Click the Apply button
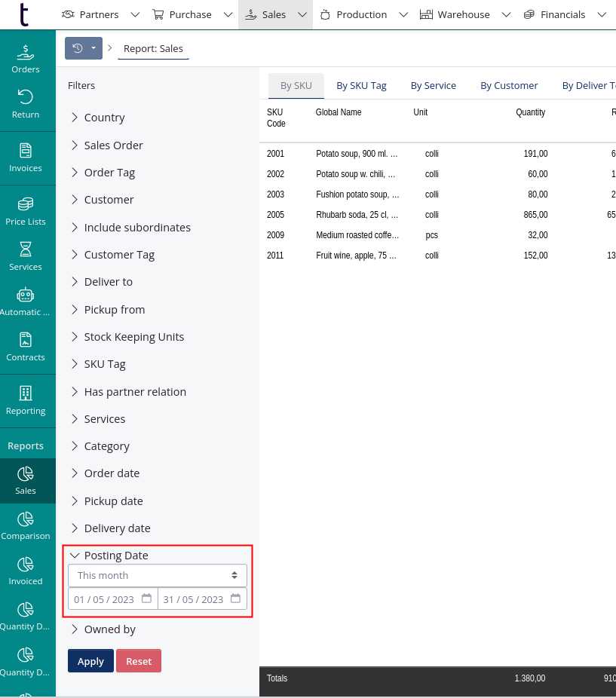 tap(90, 661)
